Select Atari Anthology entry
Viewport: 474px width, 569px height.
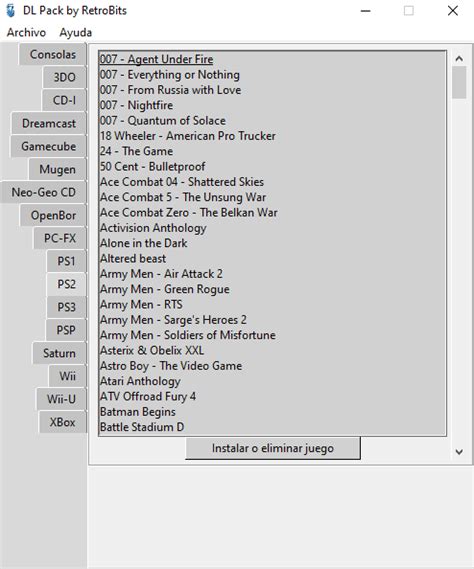(x=272, y=381)
